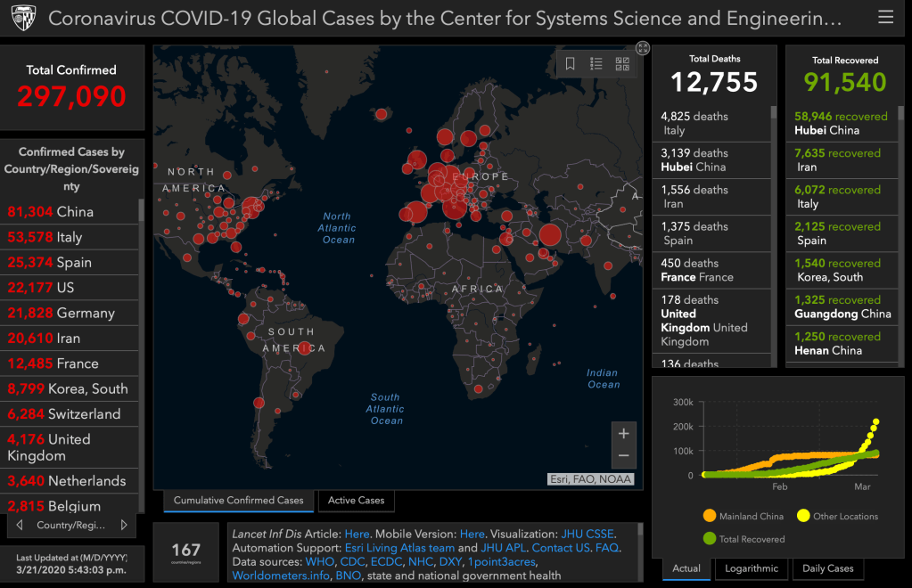Open the JHU CSSE link
Image resolution: width=912 pixels, height=588 pixels.
coord(587,534)
